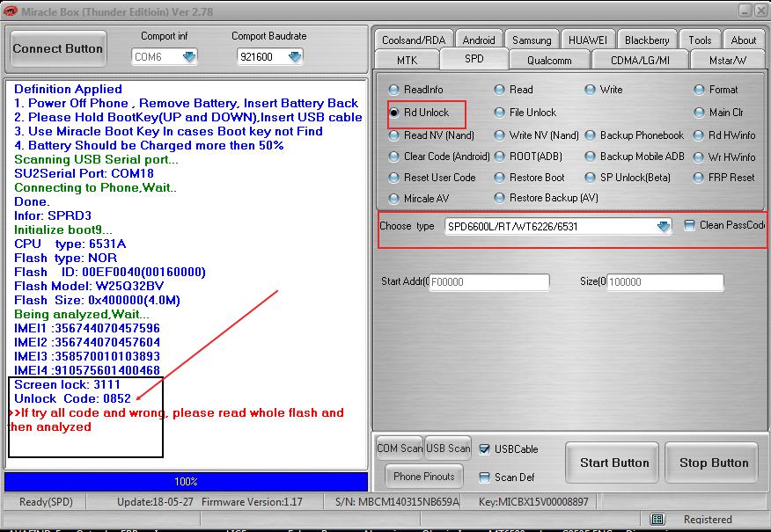Expand the Choose type SPD6600L dropdown
This screenshot has width=771, height=532.
[x=664, y=227]
